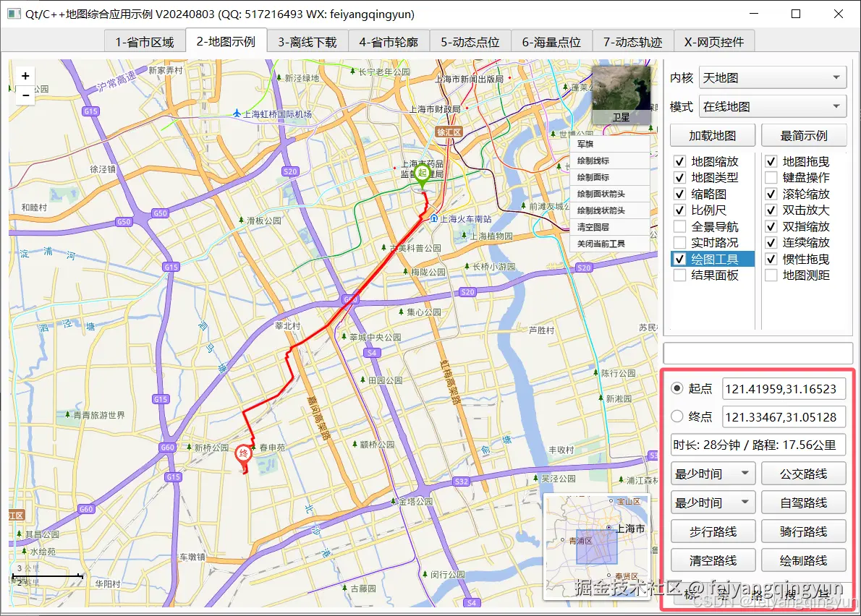The image size is (861, 616).
Task: Enable the 地图测距 checkbox
Action: [772, 275]
